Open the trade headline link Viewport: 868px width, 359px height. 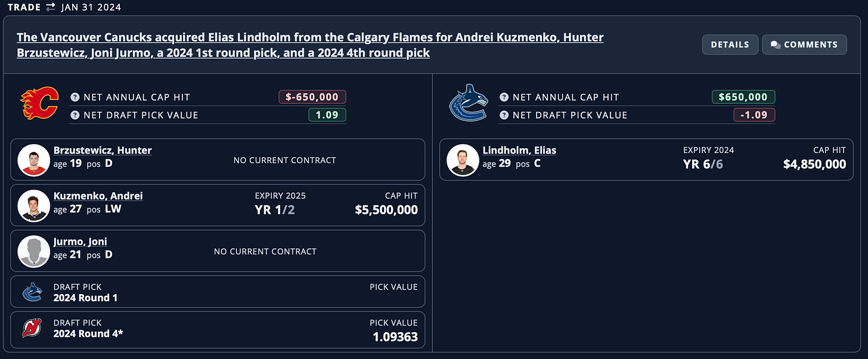pyautogui.click(x=310, y=45)
